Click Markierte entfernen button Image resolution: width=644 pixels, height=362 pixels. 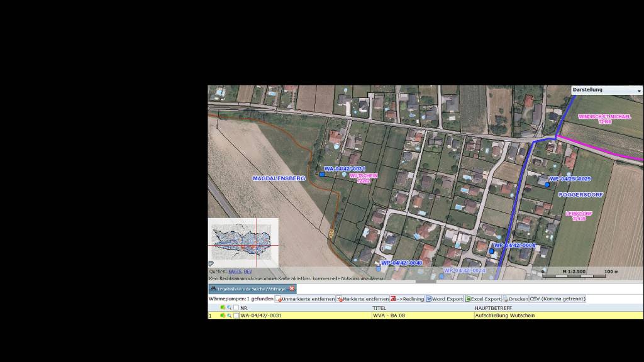click(x=362, y=299)
